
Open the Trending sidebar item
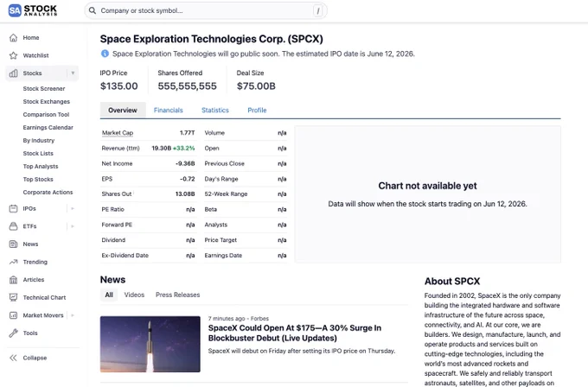35,262
